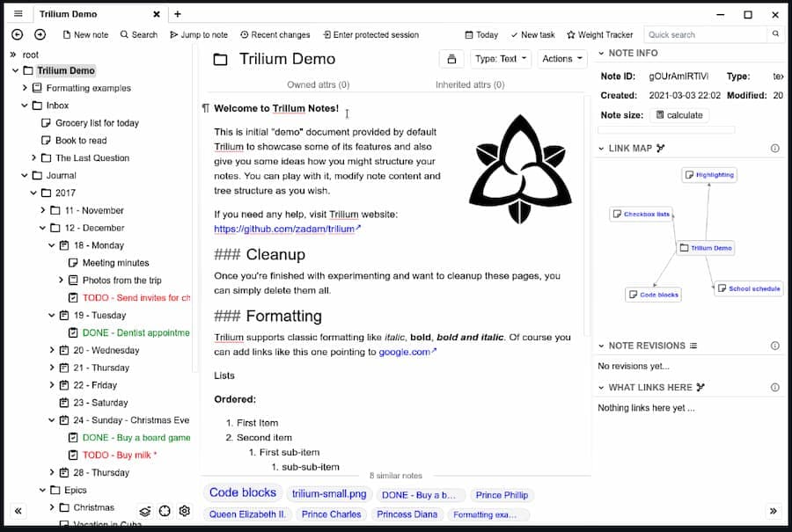
Task: Click the Highlighting node in the link map
Action: tap(709, 175)
